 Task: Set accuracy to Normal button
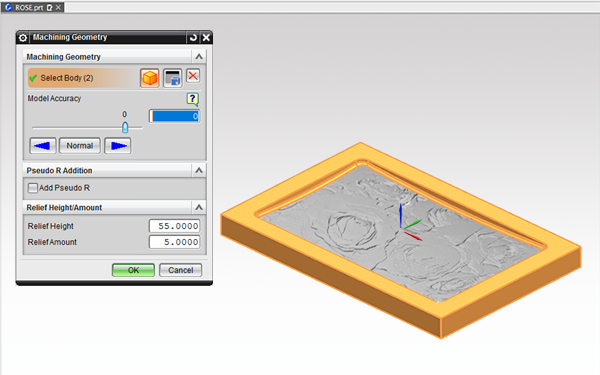(80, 146)
